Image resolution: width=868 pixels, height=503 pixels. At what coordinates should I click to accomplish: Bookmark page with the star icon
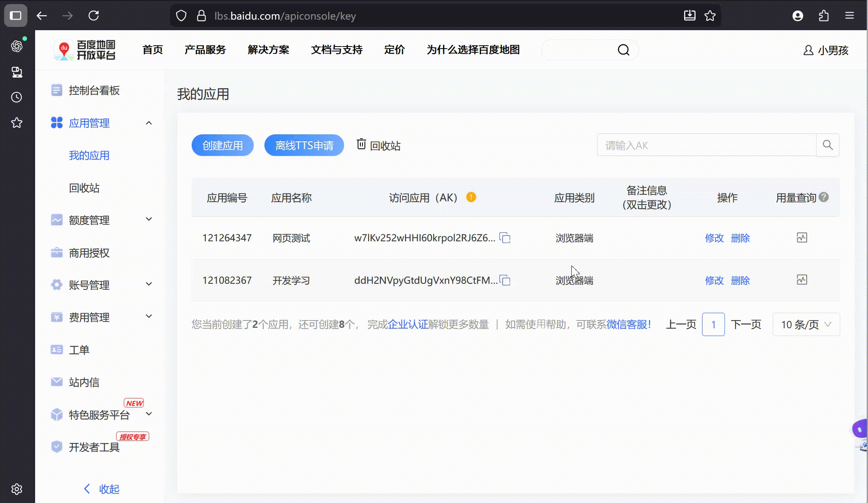pyautogui.click(x=710, y=16)
